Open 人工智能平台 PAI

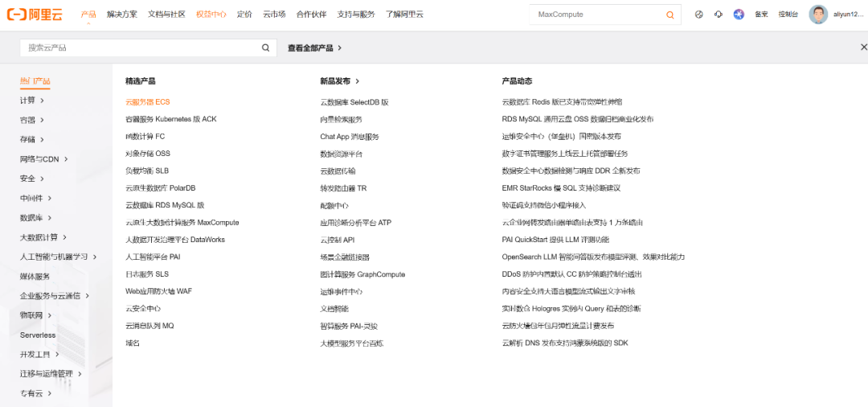tap(153, 257)
